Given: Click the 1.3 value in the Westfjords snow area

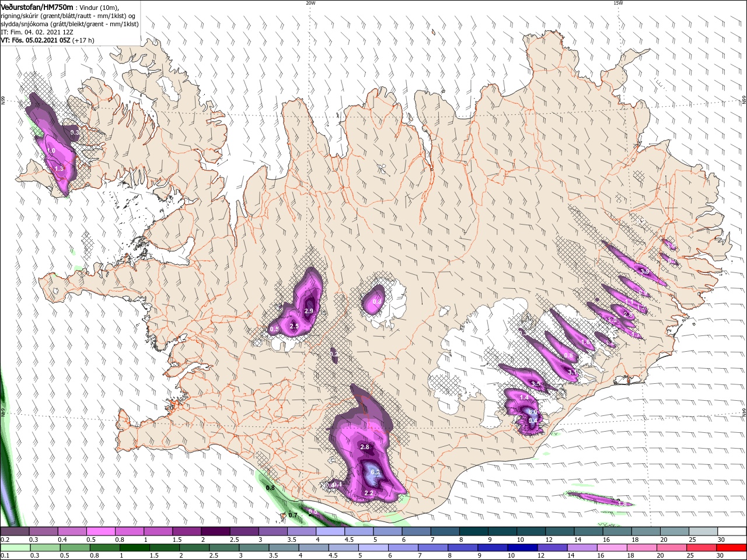Looking at the screenshot, I should click(x=59, y=169).
